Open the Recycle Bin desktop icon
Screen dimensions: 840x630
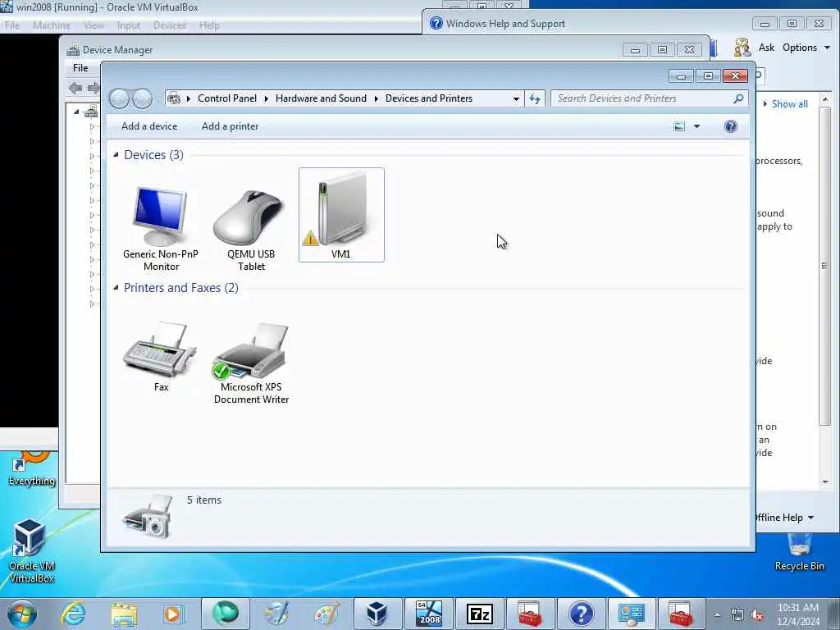(x=799, y=552)
